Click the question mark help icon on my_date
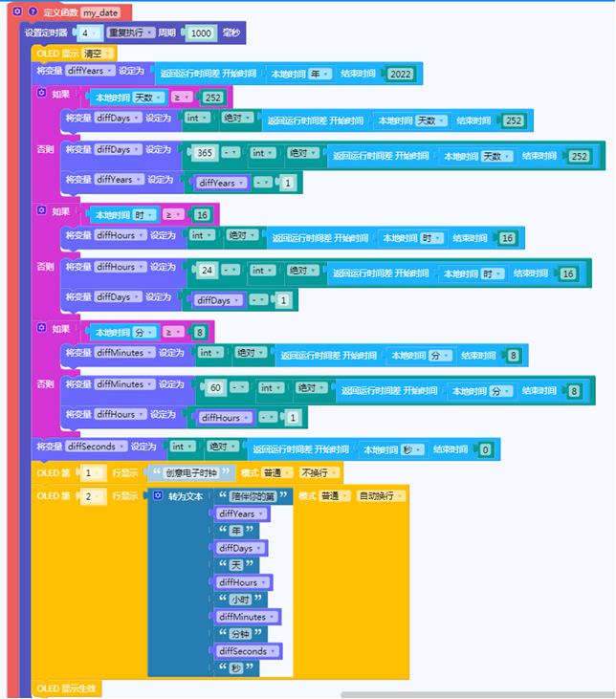The height and width of the screenshot is (699, 616). [33, 11]
